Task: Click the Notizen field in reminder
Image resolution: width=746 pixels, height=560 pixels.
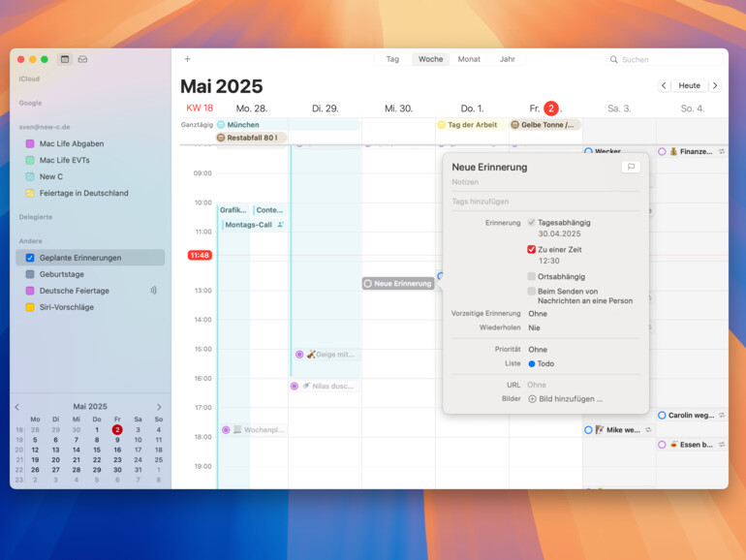Action: (x=546, y=182)
